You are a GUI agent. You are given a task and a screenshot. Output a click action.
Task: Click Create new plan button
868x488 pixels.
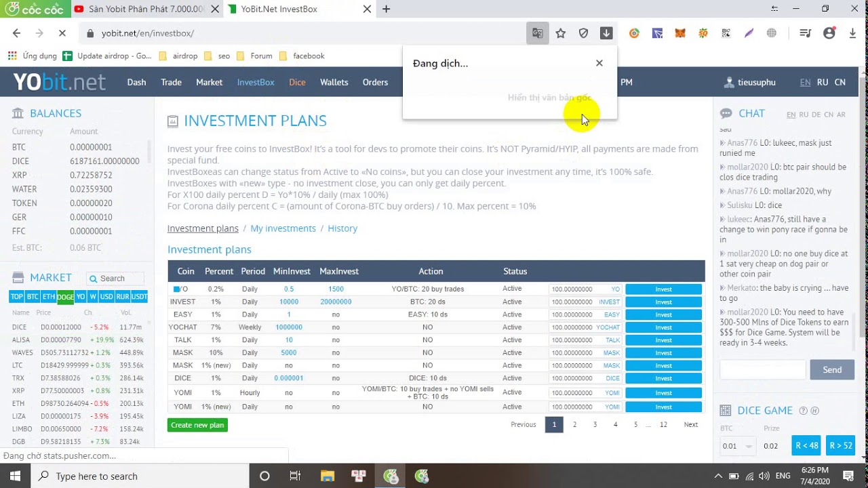click(197, 425)
